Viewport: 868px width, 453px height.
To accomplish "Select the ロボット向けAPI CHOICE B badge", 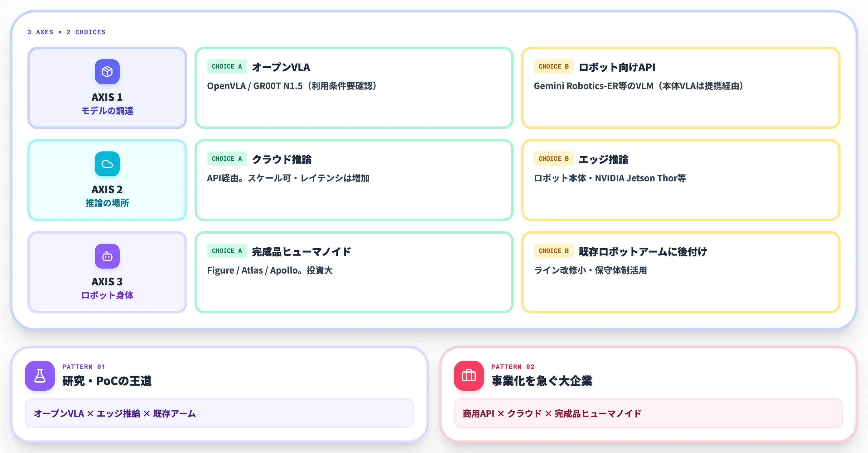I will coord(553,67).
